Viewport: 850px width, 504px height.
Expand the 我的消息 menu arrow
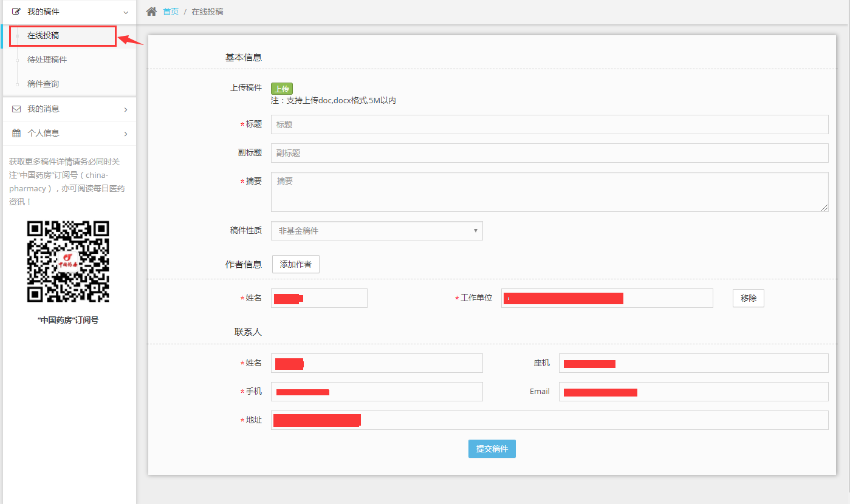click(126, 109)
